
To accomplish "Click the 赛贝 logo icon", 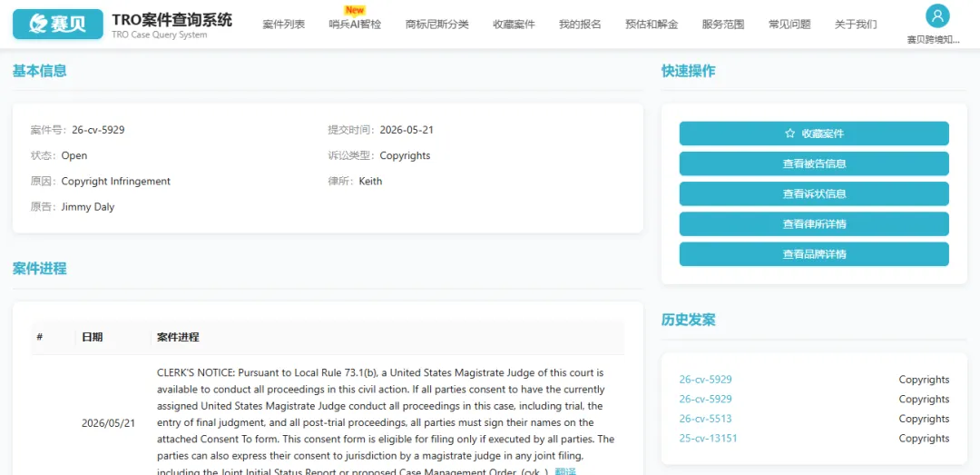I will pos(57,24).
